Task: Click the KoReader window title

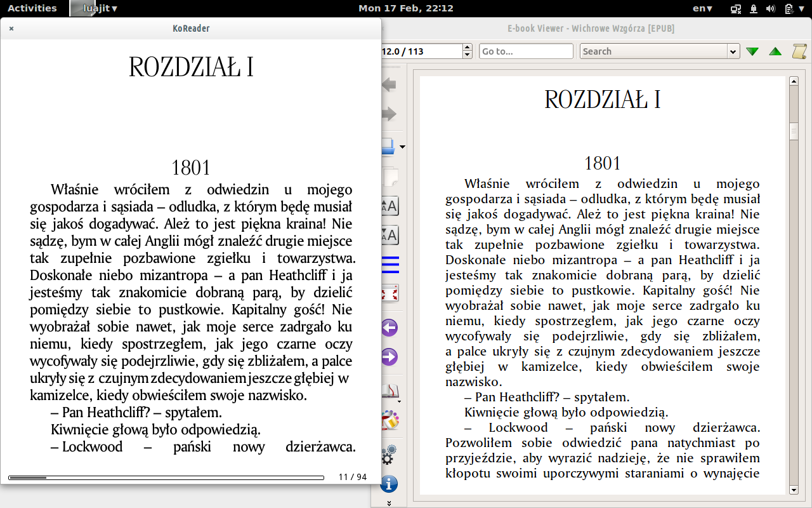Action: click(191, 29)
